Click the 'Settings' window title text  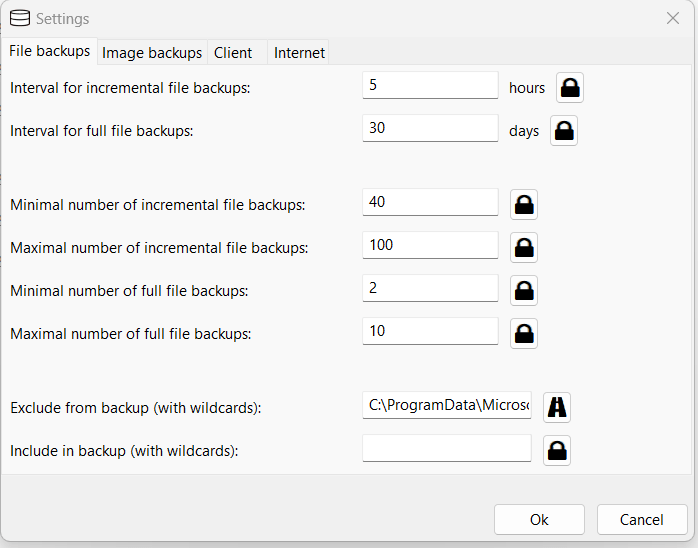point(62,19)
